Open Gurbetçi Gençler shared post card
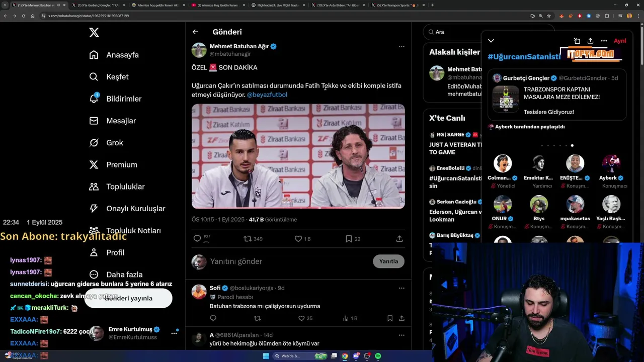The image size is (644, 362). (556, 95)
